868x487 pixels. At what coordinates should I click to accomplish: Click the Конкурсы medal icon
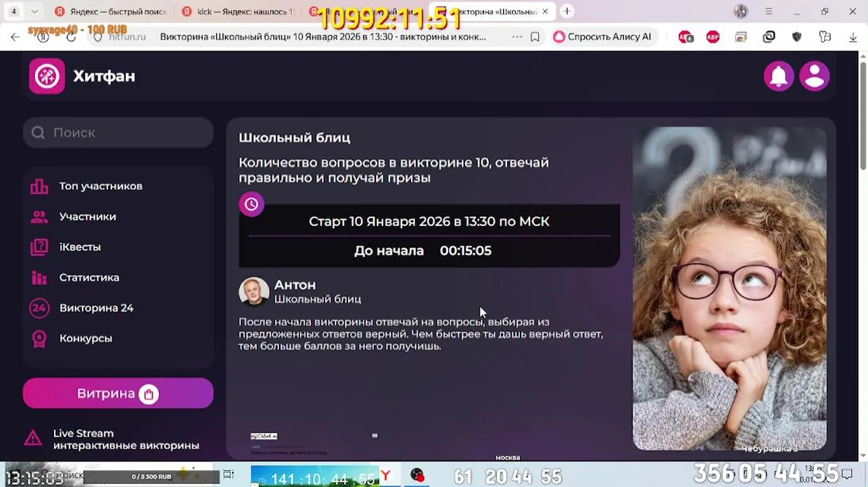point(39,338)
